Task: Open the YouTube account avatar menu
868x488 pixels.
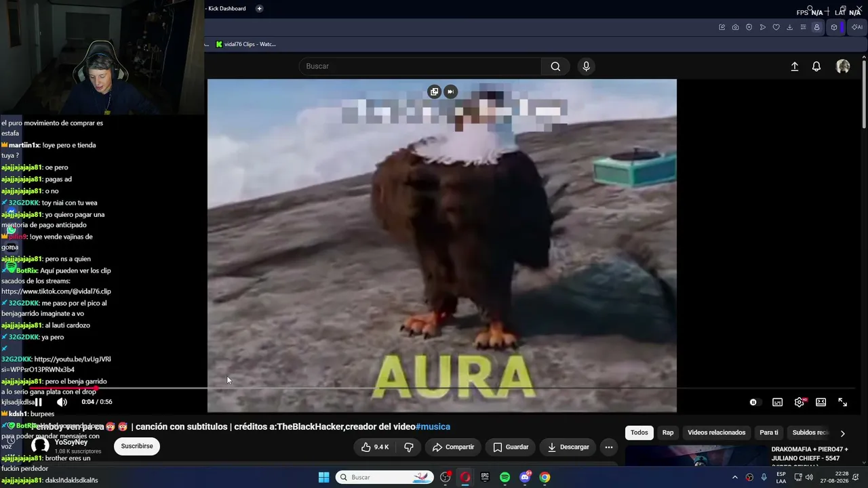Action: (x=843, y=66)
